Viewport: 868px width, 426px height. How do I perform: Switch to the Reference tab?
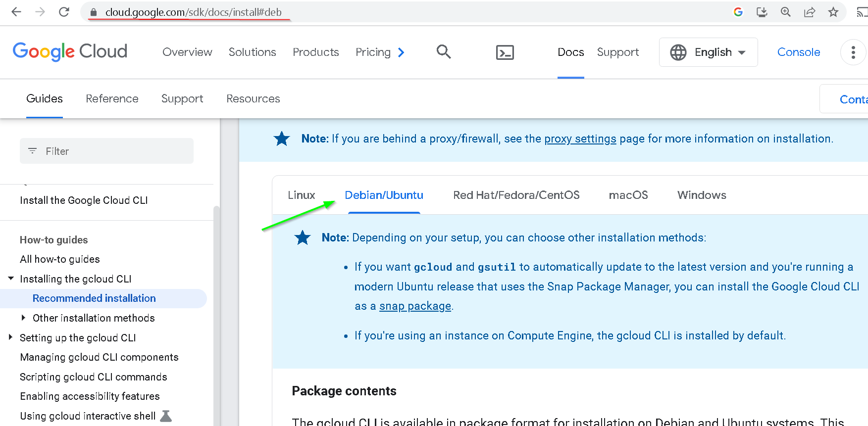112,98
